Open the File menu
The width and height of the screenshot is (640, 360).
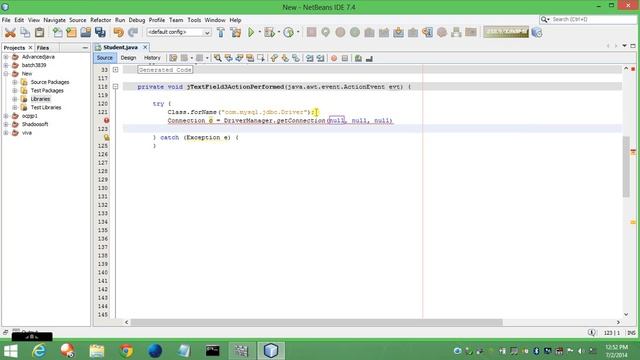[6, 20]
